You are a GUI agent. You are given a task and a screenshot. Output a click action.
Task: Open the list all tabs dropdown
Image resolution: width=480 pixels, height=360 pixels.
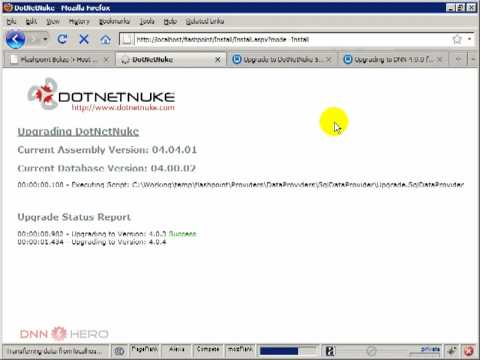(x=473, y=60)
